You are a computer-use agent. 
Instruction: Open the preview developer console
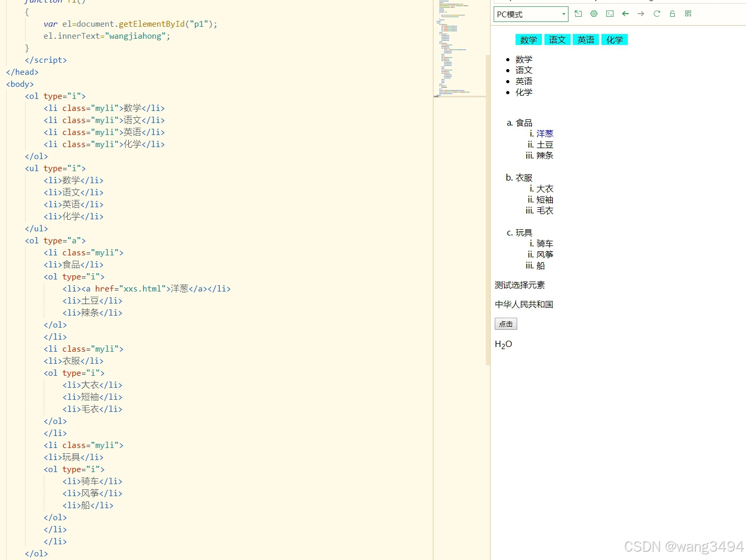click(610, 14)
